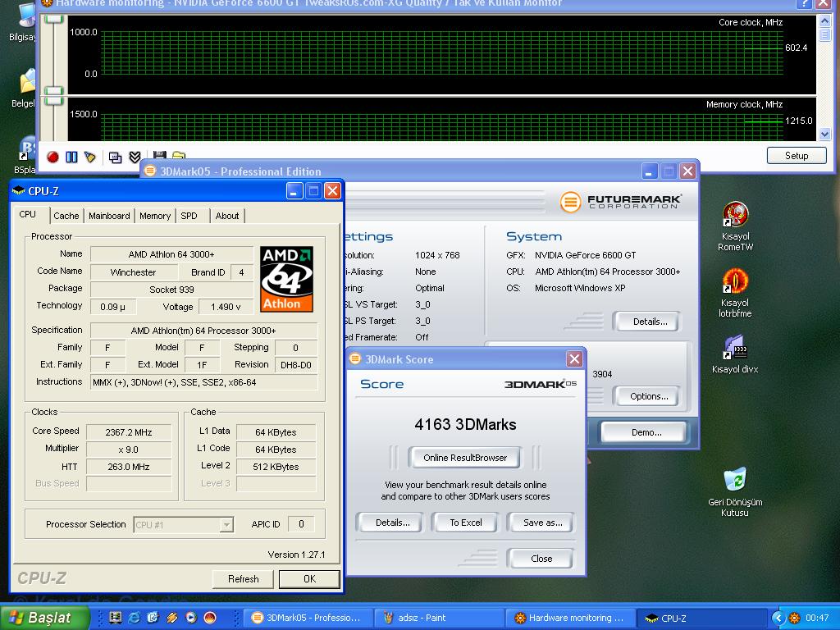This screenshot has height=630, width=840.
Task: Click the gear tray icon near clock
Action: pos(794,618)
